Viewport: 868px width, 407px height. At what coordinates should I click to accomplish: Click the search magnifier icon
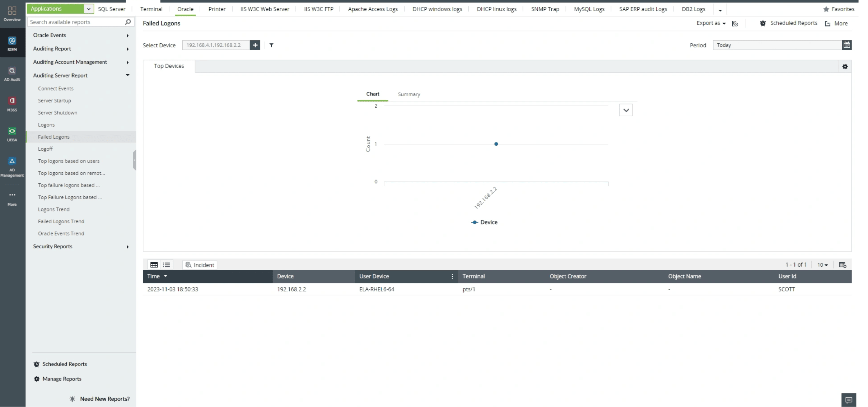pyautogui.click(x=128, y=22)
